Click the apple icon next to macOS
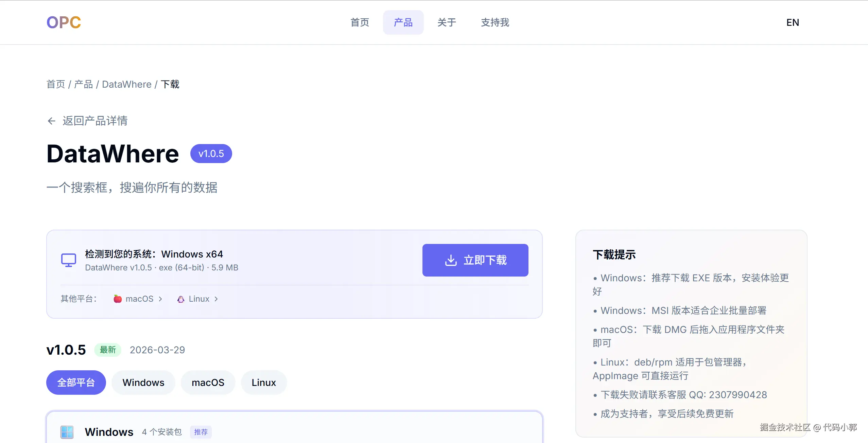 [x=117, y=299]
